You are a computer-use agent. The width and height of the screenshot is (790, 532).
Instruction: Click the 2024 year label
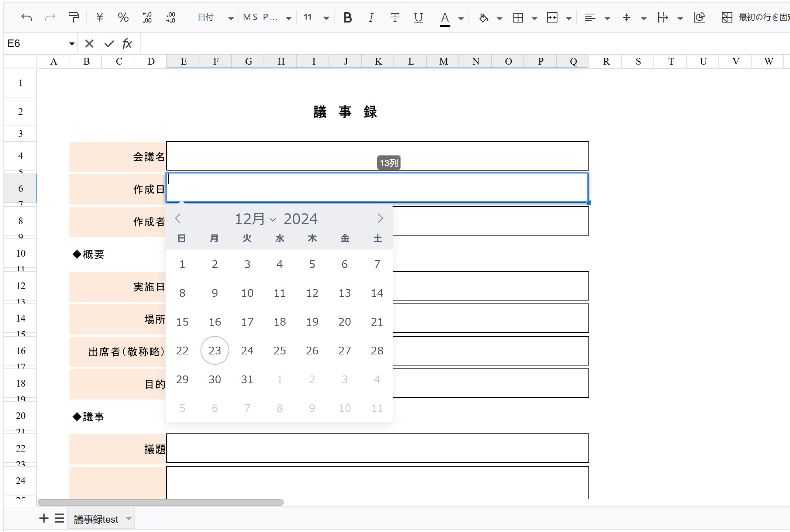tap(300, 219)
